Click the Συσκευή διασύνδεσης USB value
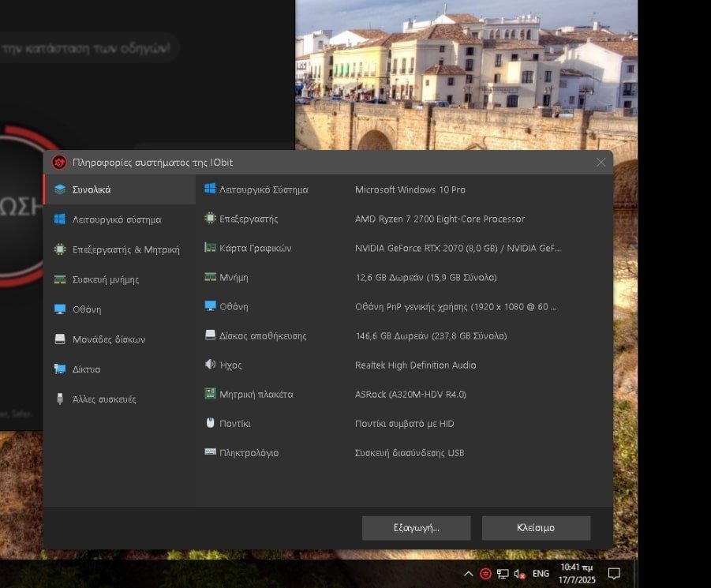The image size is (711, 588). 410,452
